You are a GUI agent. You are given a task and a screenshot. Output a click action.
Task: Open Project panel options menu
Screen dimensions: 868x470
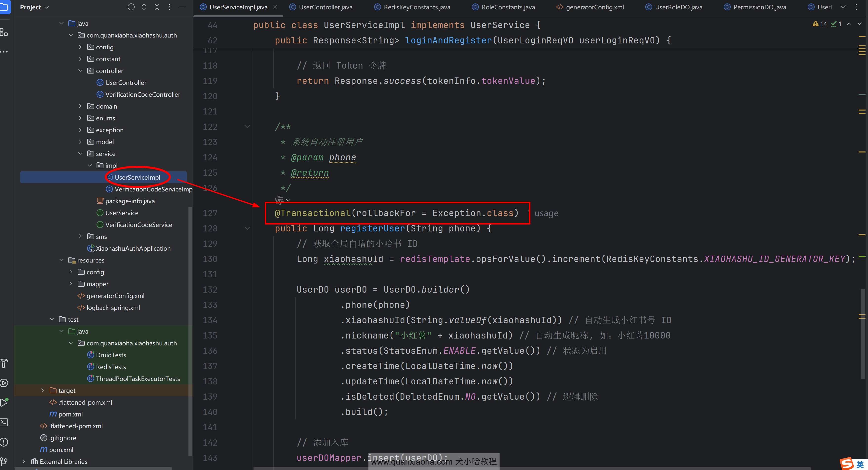tap(169, 7)
